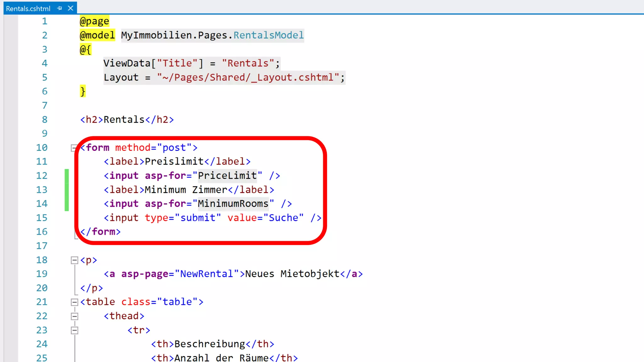
Task: Click the green change marker beside line 13
Action: click(x=67, y=190)
